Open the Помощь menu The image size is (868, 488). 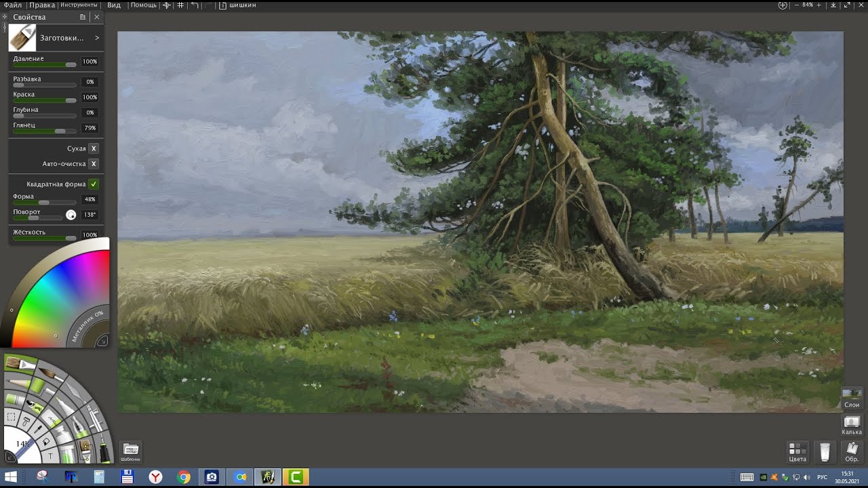pyautogui.click(x=144, y=5)
